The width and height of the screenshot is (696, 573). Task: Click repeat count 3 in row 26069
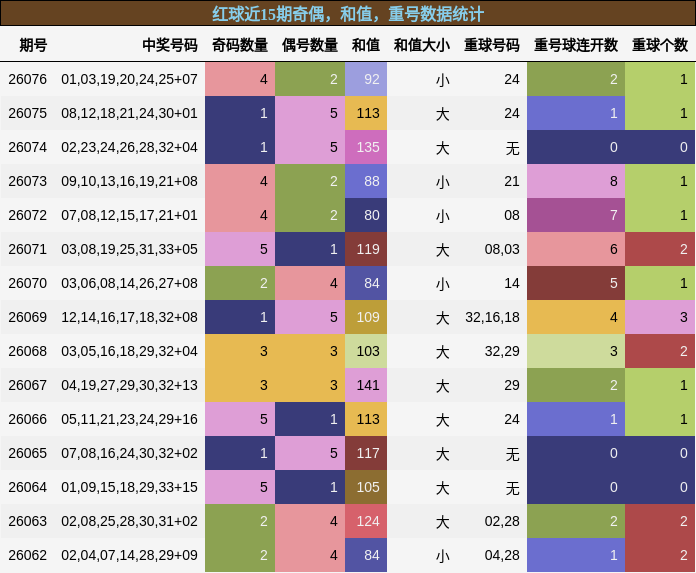[x=660, y=317]
